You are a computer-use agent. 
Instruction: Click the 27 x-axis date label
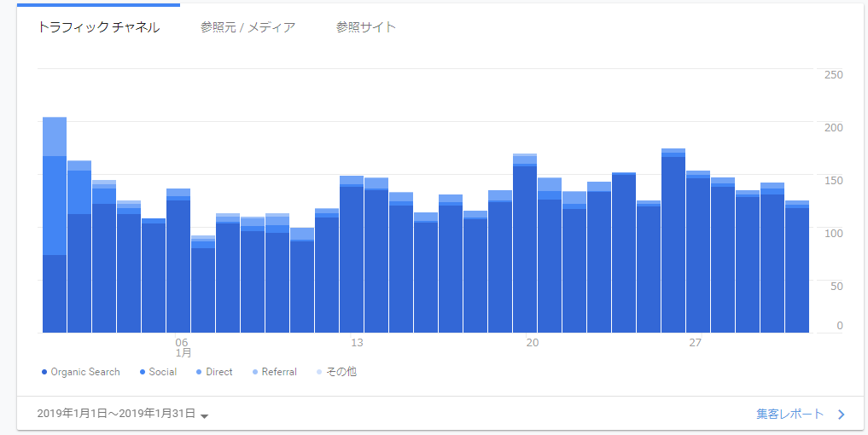(x=696, y=343)
